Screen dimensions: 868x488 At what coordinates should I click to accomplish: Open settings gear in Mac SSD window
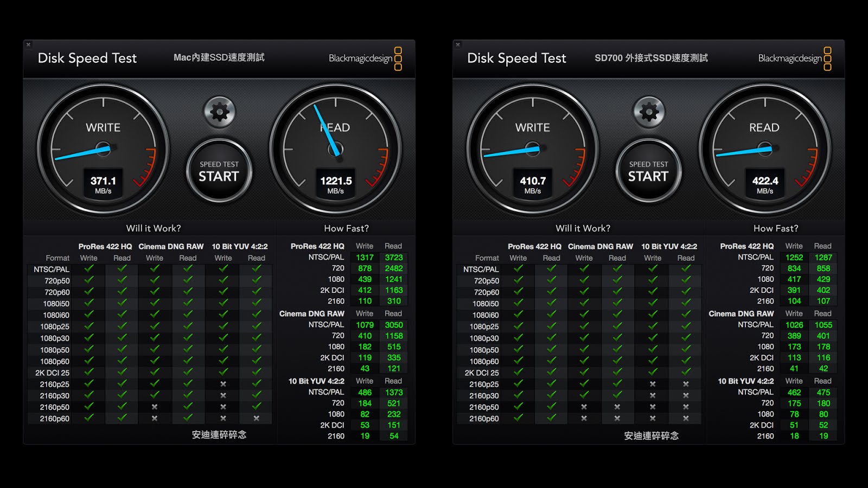tap(219, 112)
